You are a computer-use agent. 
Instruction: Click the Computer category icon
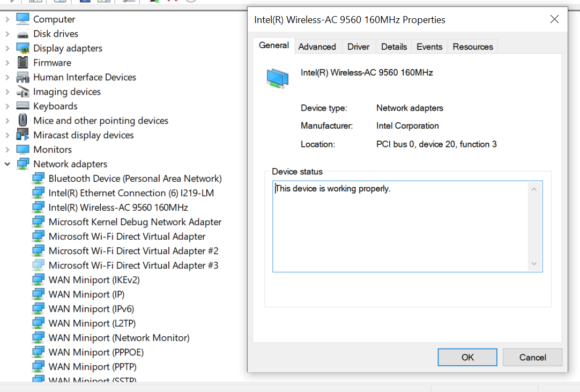[x=23, y=19]
